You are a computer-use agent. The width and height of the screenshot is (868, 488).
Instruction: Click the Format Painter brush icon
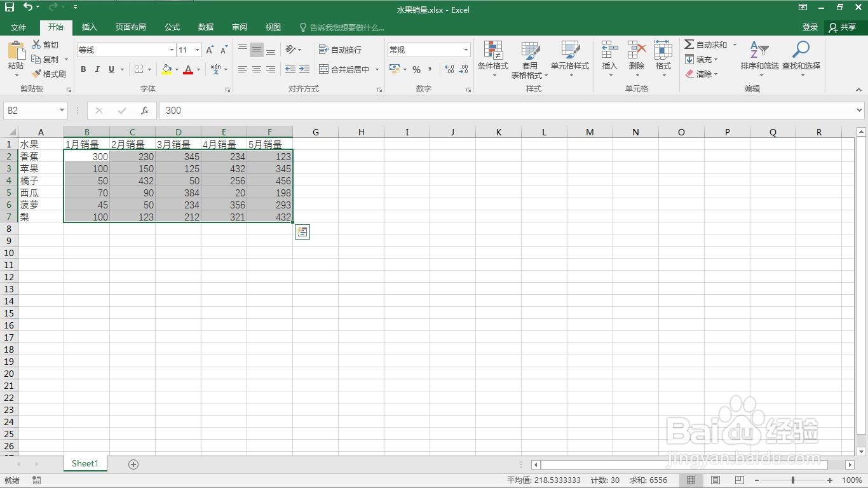pos(36,74)
